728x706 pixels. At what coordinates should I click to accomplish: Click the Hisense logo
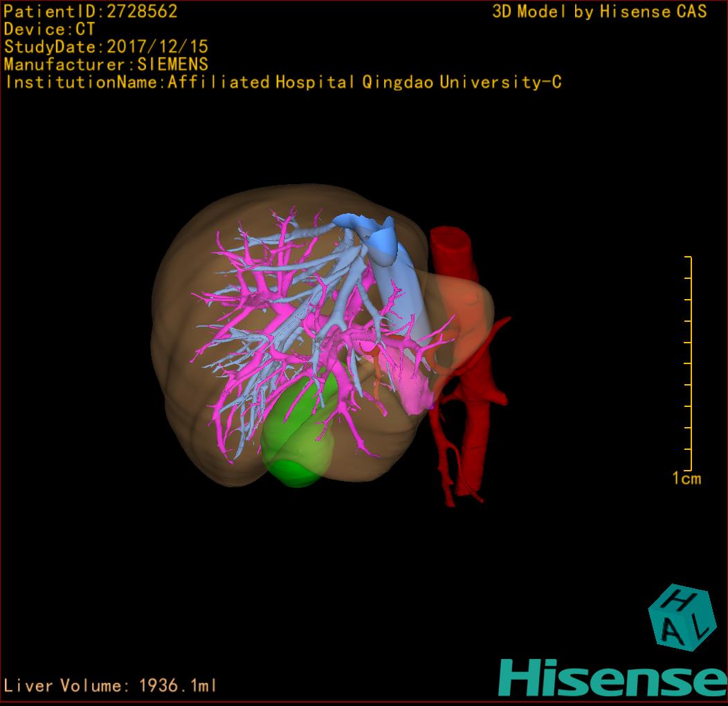point(613,678)
